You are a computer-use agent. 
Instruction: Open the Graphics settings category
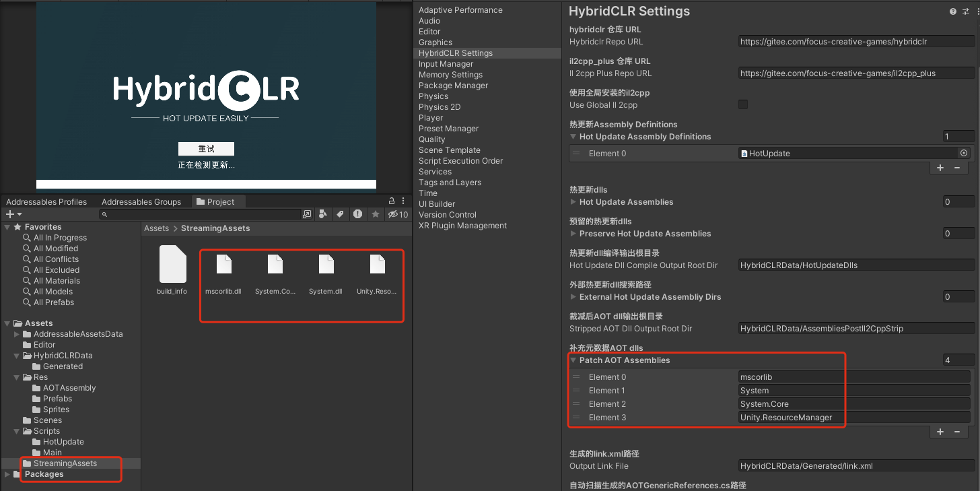click(x=435, y=42)
